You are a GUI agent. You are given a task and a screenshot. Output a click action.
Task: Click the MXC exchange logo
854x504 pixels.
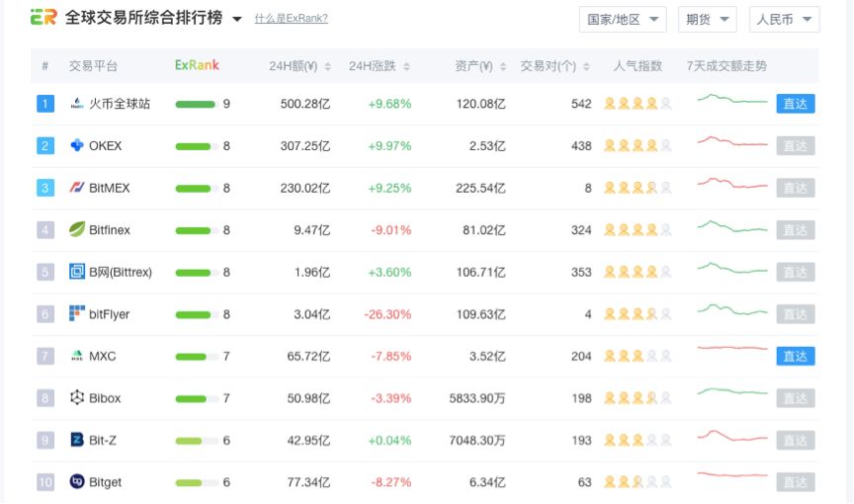[x=77, y=356]
